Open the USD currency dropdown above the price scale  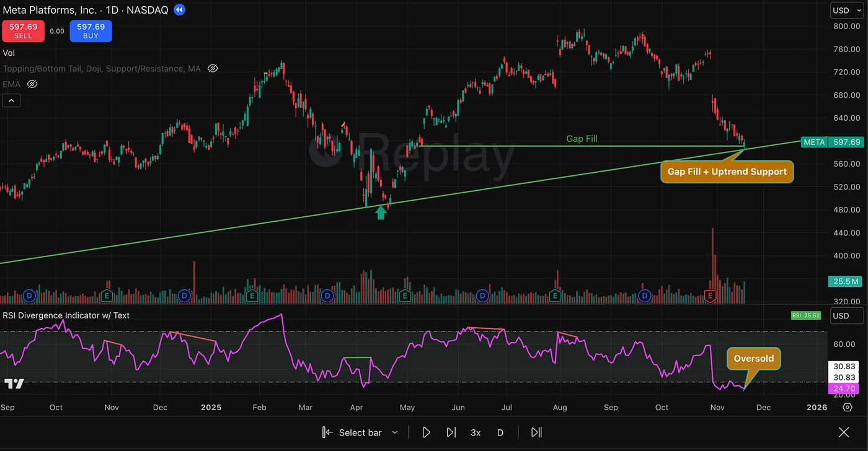point(846,10)
